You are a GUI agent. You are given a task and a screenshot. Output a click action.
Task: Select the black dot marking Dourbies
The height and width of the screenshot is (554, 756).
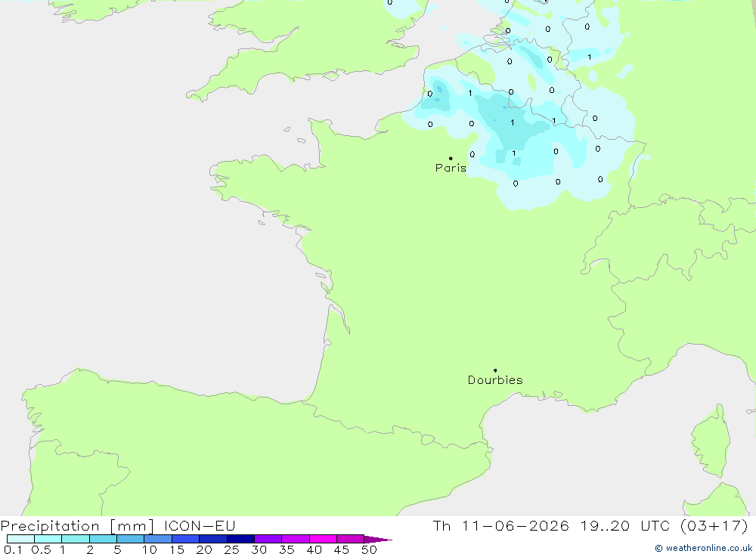(495, 370)
